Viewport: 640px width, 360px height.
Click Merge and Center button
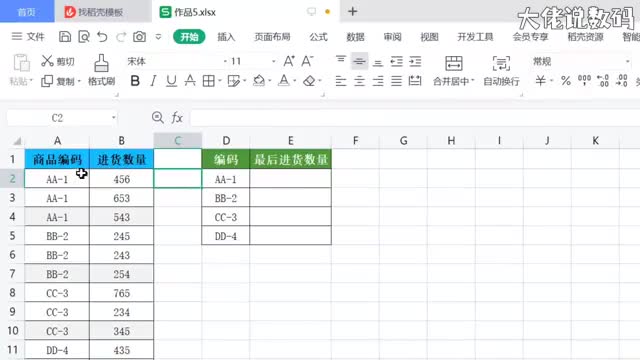coord(453,70)
